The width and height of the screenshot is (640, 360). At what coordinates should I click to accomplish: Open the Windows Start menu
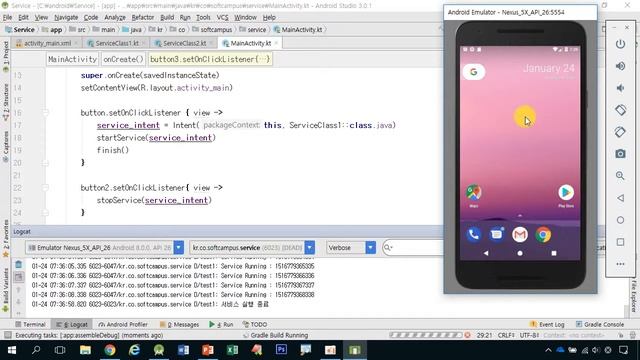pyautogui.click(x=12, y=350)
